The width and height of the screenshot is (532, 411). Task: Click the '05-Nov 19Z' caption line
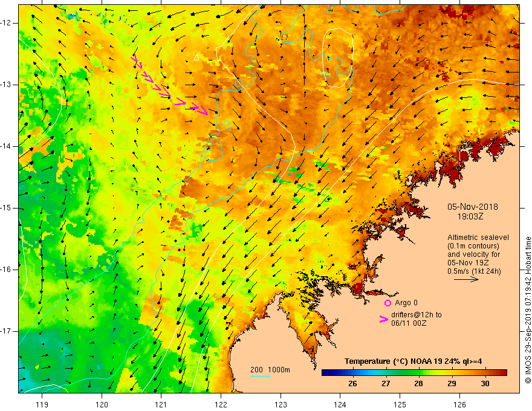pyautogui.click(x=469, y=263)
